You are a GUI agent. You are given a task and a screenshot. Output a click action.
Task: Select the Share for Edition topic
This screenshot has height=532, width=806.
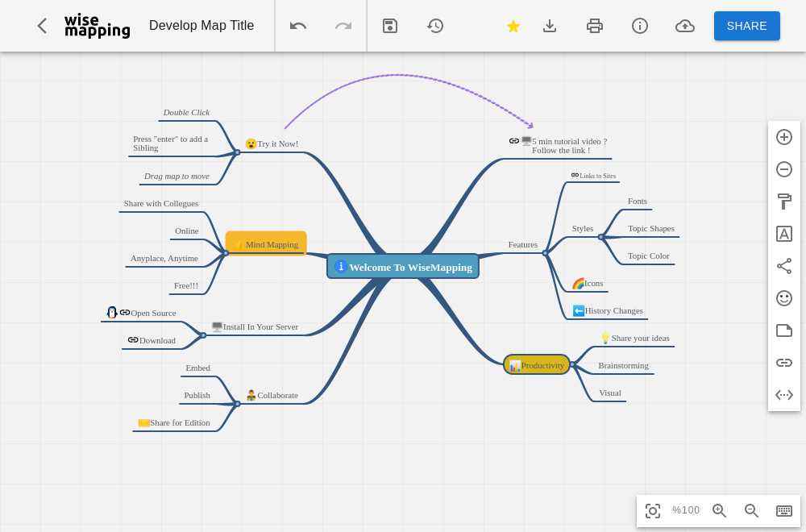coord(174,423)
